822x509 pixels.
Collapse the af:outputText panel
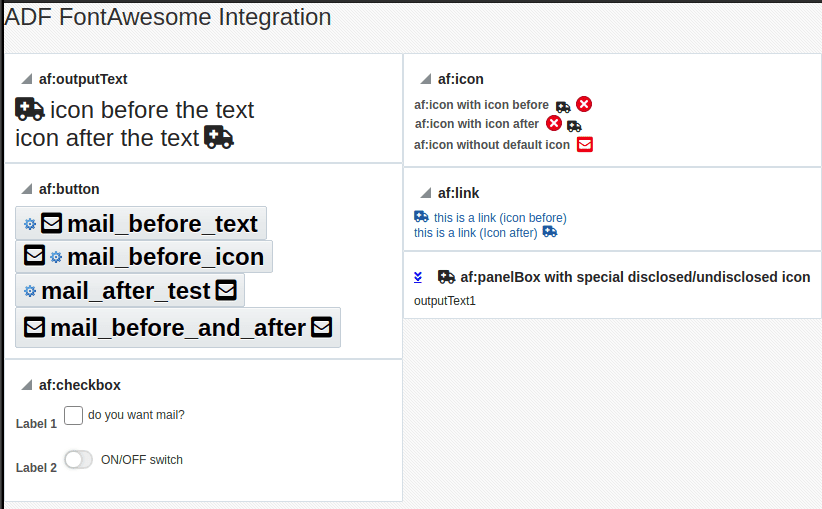click(26, 79)
